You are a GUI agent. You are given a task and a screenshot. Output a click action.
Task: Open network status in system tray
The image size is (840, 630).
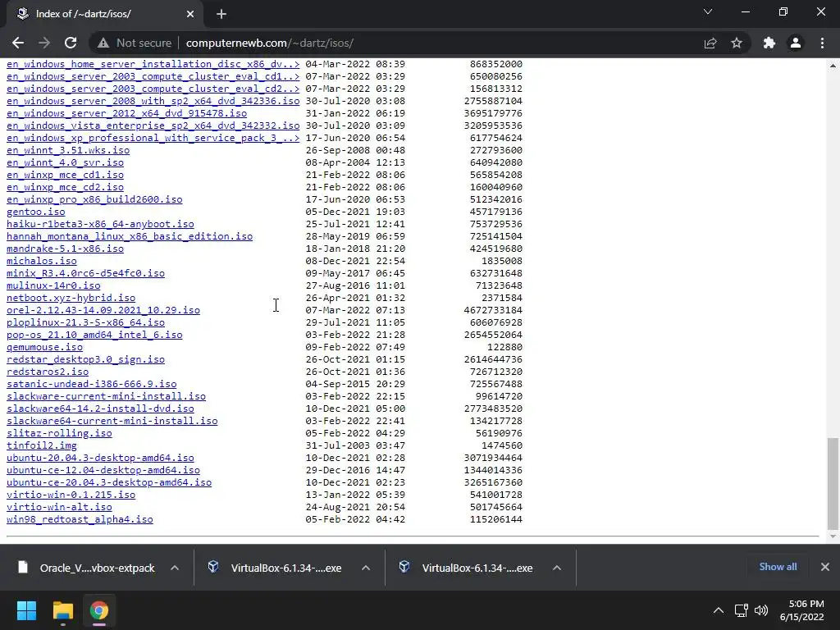point(742,610)
